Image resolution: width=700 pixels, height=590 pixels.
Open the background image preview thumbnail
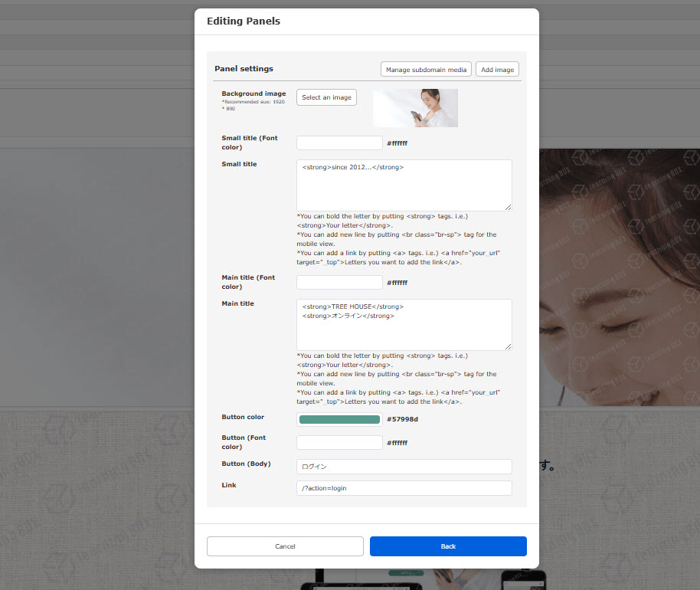tap(415, 108)
